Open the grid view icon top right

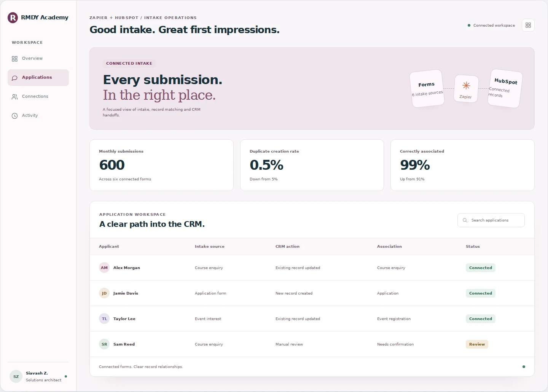528,25
